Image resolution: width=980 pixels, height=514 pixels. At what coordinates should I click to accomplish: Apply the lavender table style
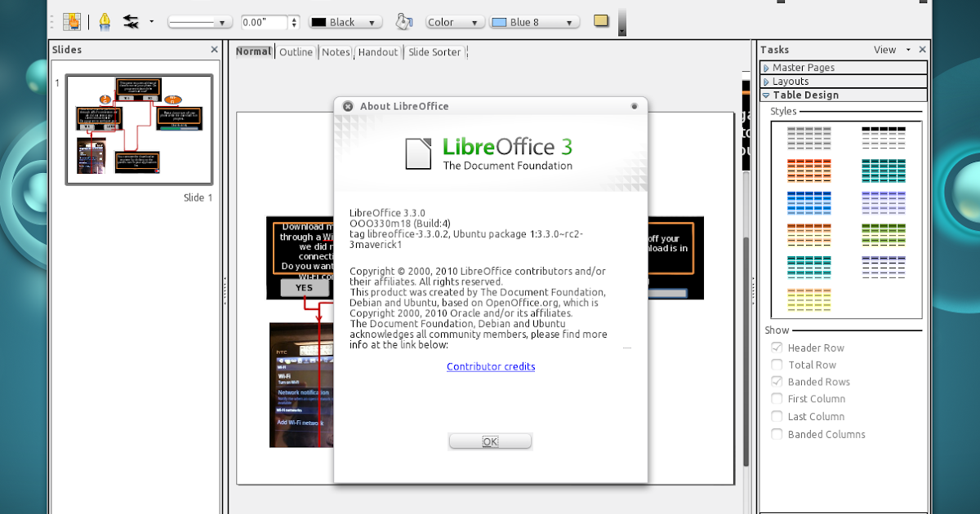(x=884, y=202)
